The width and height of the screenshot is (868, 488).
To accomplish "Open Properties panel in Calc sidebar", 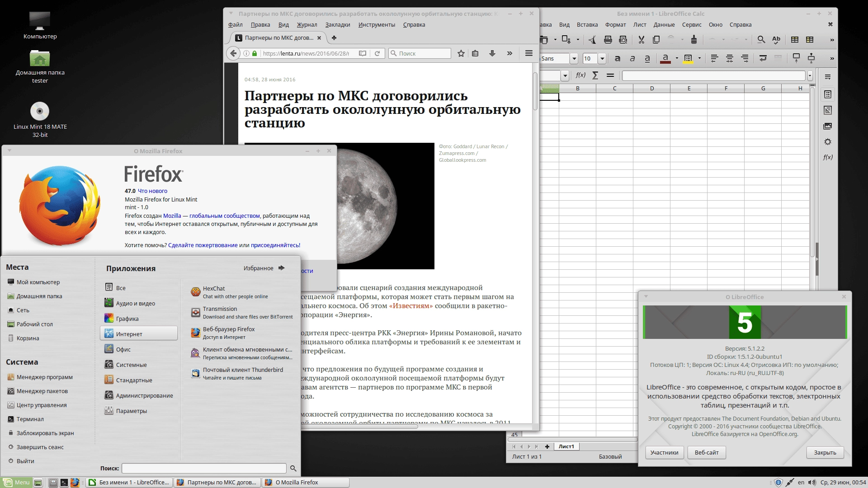I will coord(828,94).
